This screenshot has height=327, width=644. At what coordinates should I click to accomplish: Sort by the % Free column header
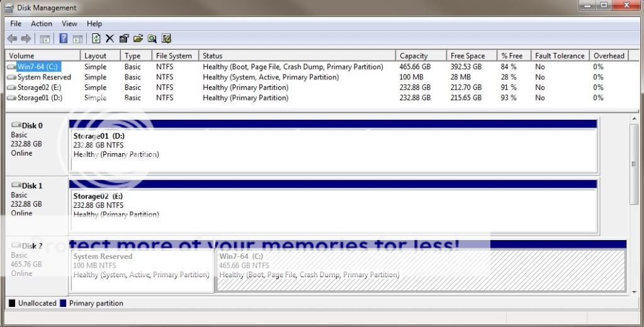click(x=514, y=55)
